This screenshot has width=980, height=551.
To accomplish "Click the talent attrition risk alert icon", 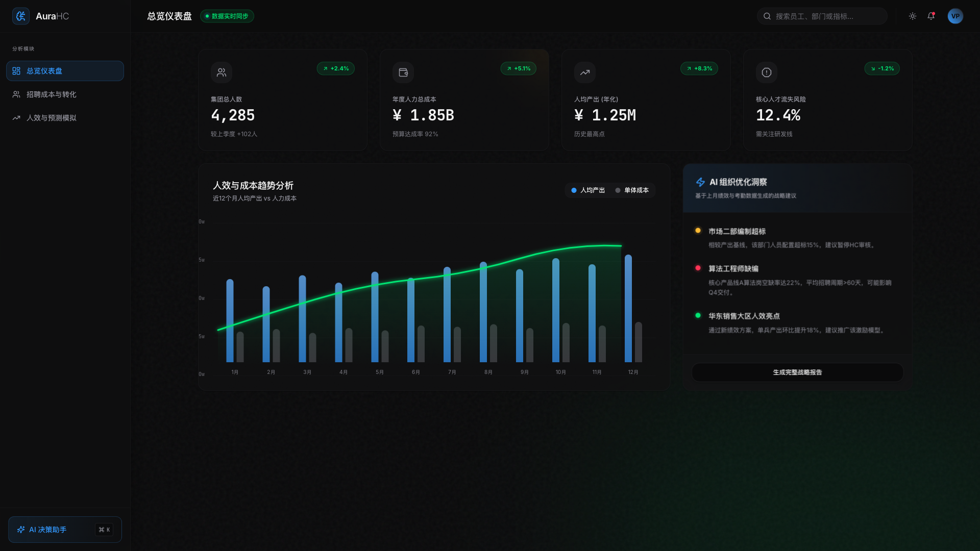I will click(767, 72).
